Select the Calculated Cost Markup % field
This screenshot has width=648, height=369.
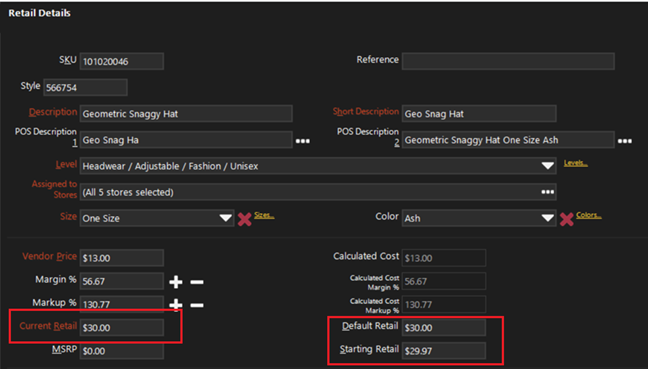click(x=444, y=304)
